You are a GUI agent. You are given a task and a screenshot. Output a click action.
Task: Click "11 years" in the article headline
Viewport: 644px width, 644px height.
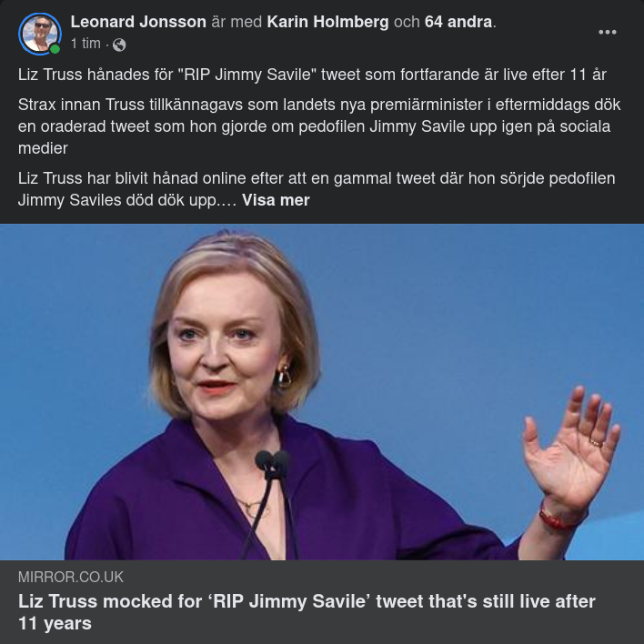[55, 623]
